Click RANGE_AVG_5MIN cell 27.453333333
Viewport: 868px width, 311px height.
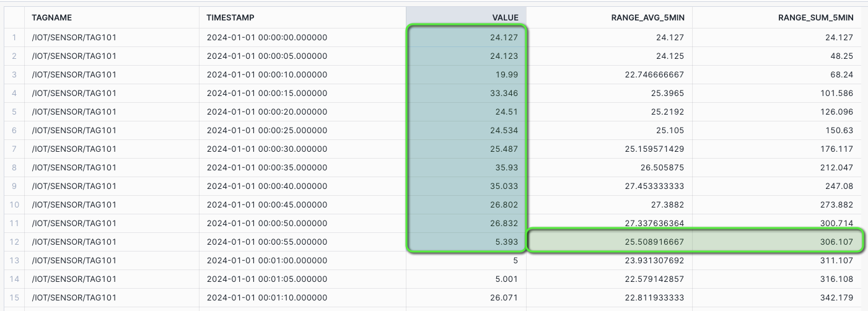[609, 186]
